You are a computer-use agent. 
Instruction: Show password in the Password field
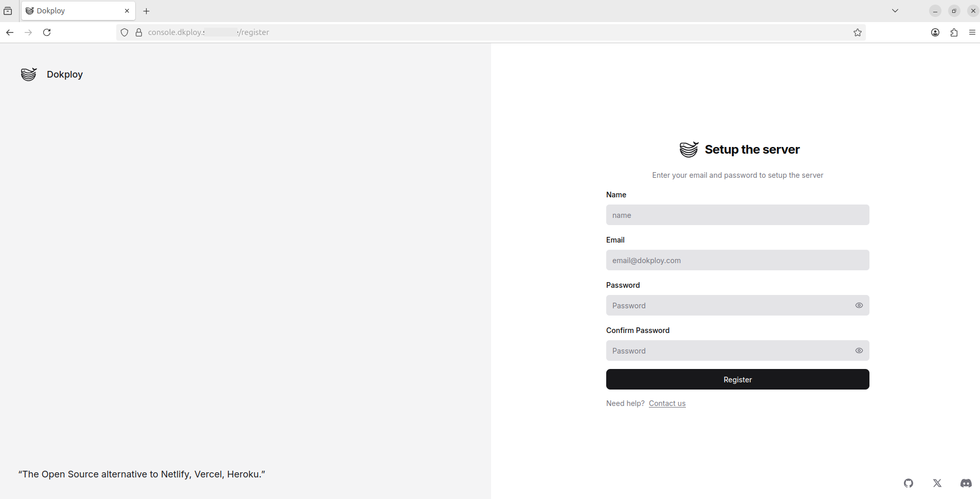[x=859, y=305]
